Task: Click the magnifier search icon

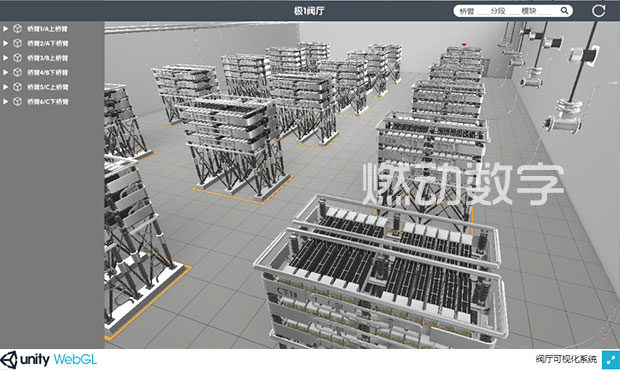Action: (x=564, y=11)
